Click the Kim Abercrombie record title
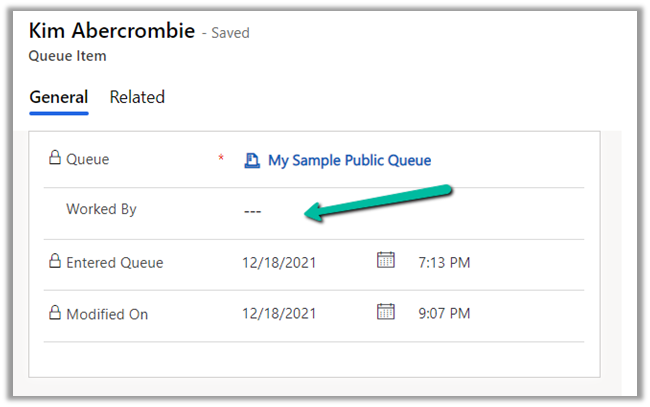The height and width of the screenshot is (407, 650). (112, 31)
